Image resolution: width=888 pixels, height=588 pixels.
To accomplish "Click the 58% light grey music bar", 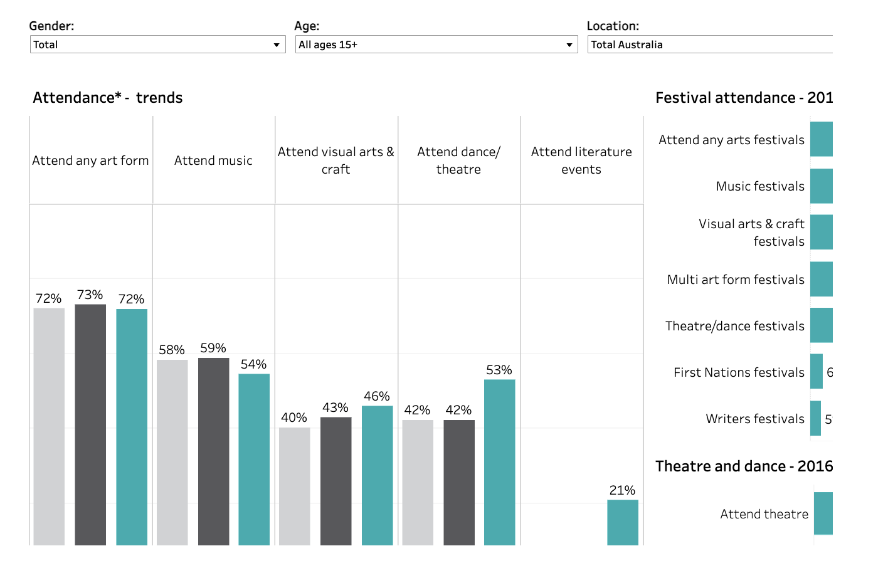I will (x=172, y=452).
